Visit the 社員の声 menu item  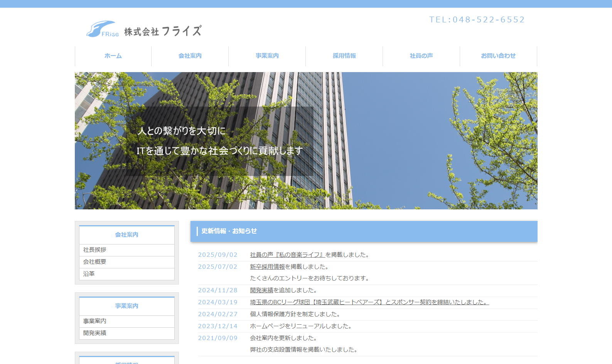click(421, 56)
